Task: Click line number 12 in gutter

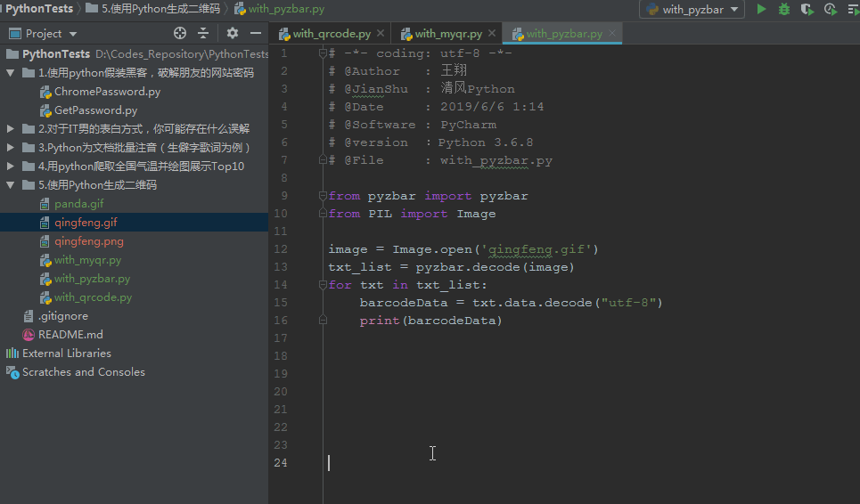Action: (x=280, y=248)
